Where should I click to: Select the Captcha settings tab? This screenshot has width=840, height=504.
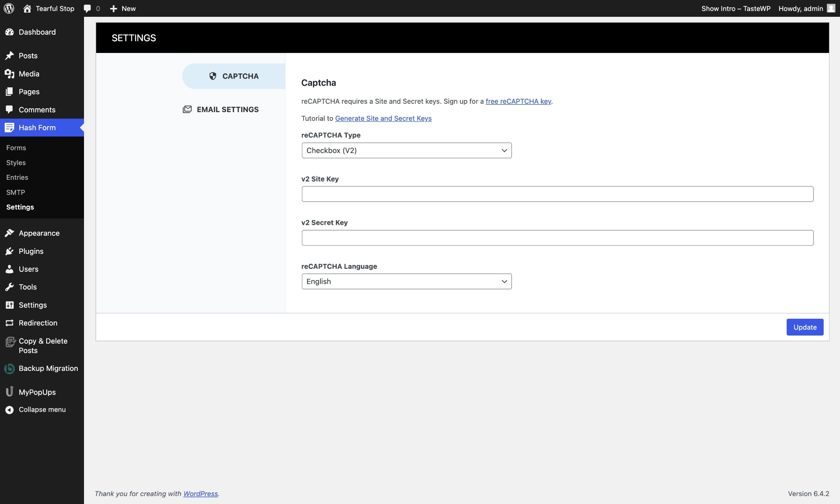click(x=234, y=76)
